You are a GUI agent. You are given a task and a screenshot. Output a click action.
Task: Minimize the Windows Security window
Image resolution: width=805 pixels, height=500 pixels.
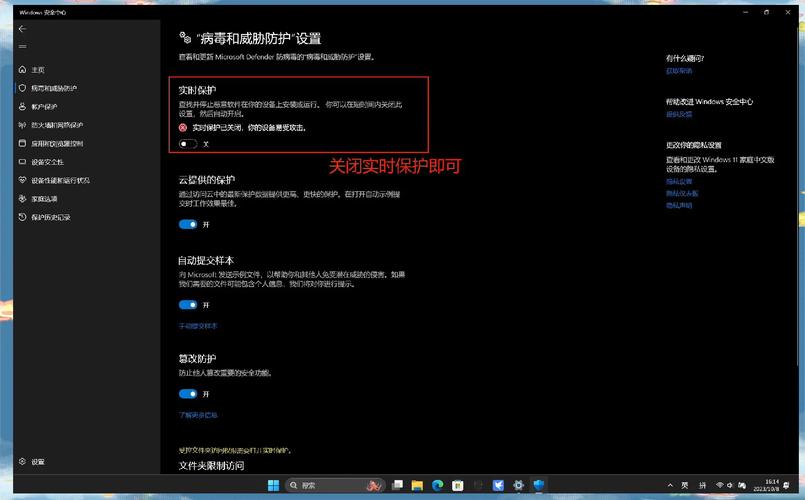(745, 12)
